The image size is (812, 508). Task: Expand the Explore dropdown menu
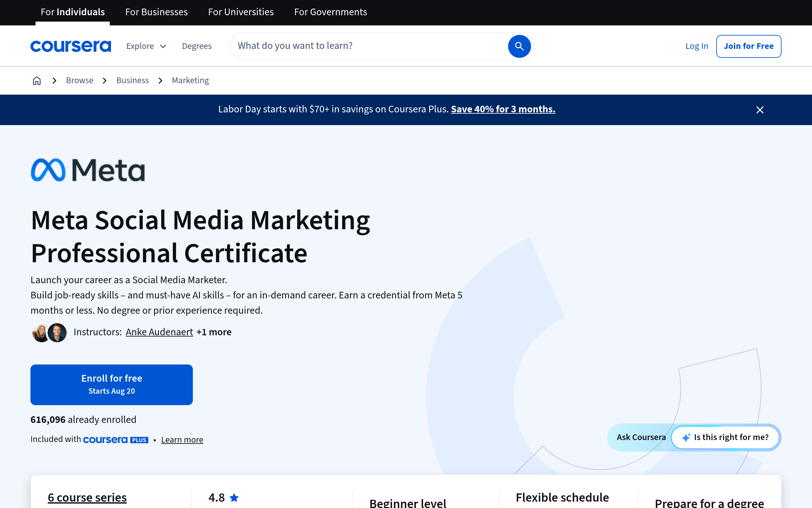click(146, 46)
